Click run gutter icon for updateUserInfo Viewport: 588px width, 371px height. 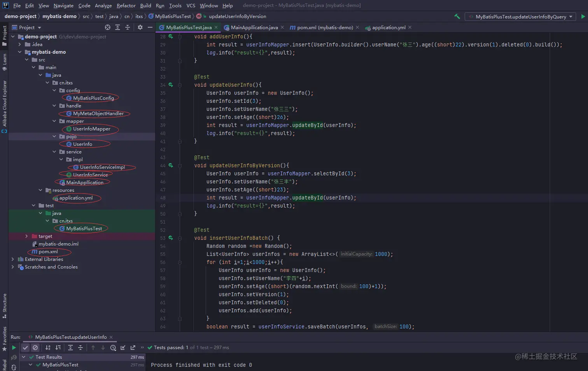[x=171, y=84]
